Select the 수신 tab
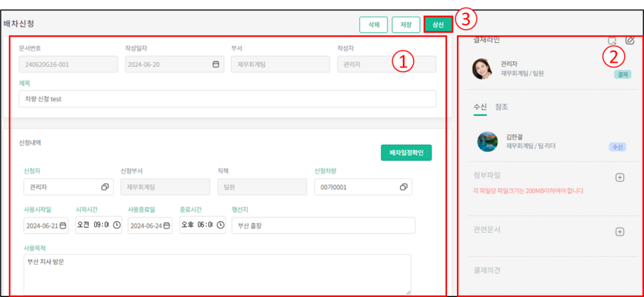 (x=480, y=107)
